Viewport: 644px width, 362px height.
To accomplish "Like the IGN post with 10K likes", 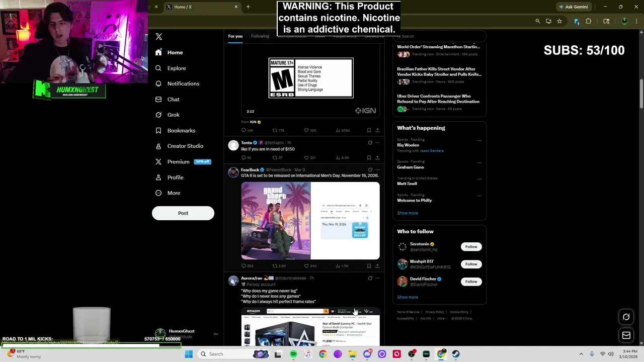I will coord(310,130).
